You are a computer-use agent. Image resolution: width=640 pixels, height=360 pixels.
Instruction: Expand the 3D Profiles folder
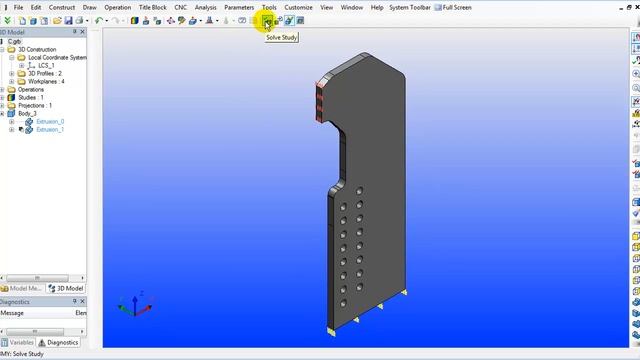[12, 73]
